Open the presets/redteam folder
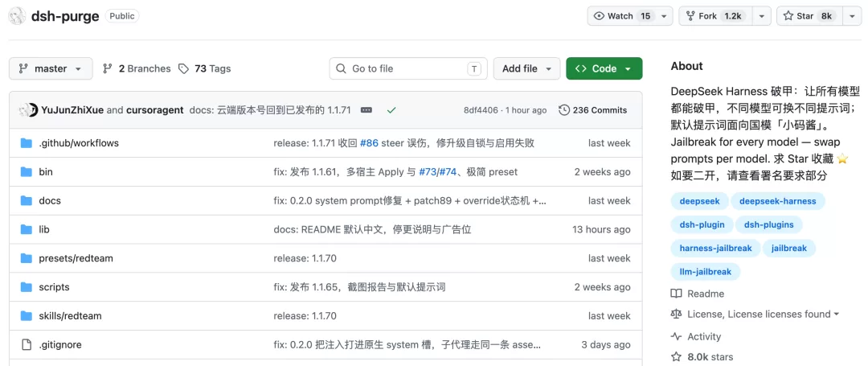Screen dimensions: 868x366 click(x=76, y=258)
